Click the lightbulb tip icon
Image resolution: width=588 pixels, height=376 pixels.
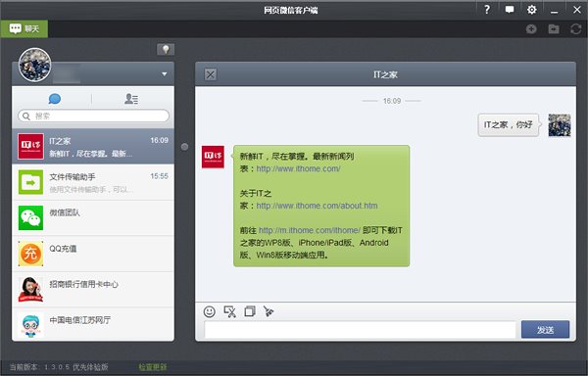(x=166, y=49)
